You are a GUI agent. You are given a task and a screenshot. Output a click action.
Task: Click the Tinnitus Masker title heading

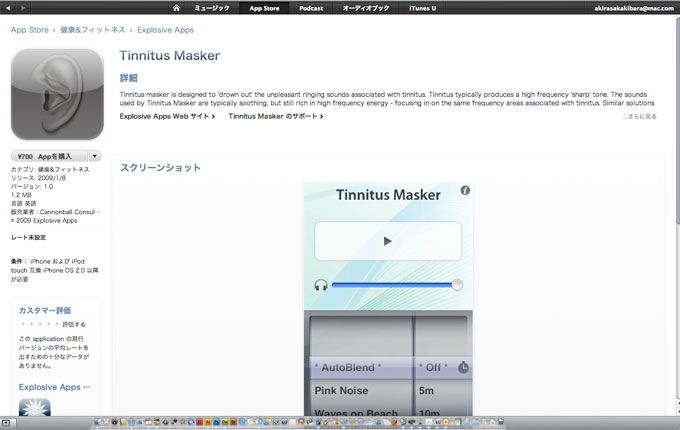coord(170,55)
